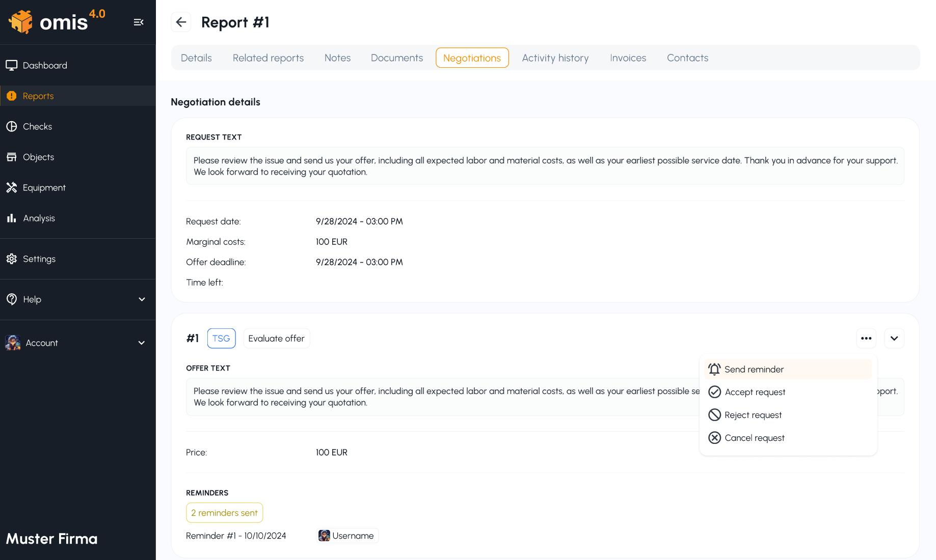936x560 pixels.
Task: Click the Evaluate offer button
Action: [276, 338]
